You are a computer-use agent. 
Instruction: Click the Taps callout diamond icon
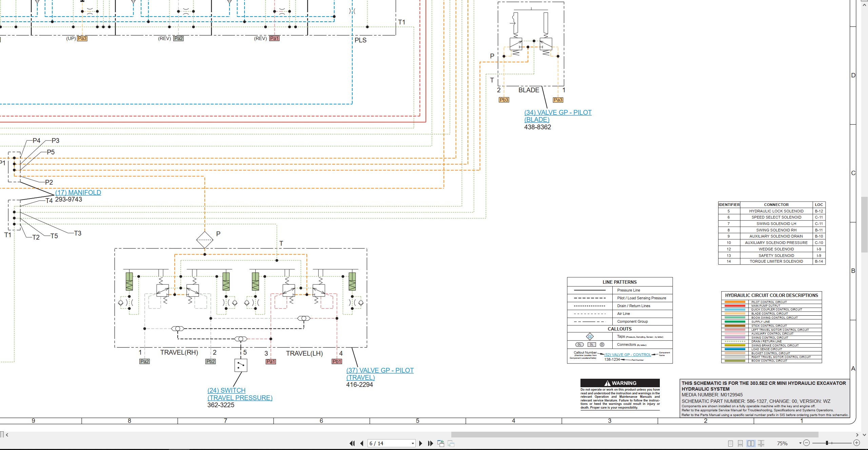click(590, 336)
